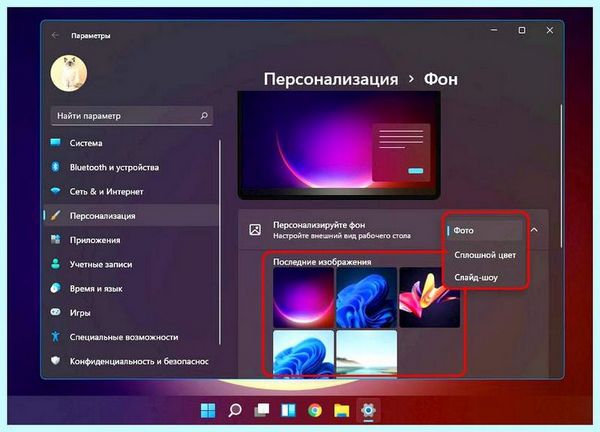
Task: Launch Google Chrome from taskbar
Action: coord(315,411)
